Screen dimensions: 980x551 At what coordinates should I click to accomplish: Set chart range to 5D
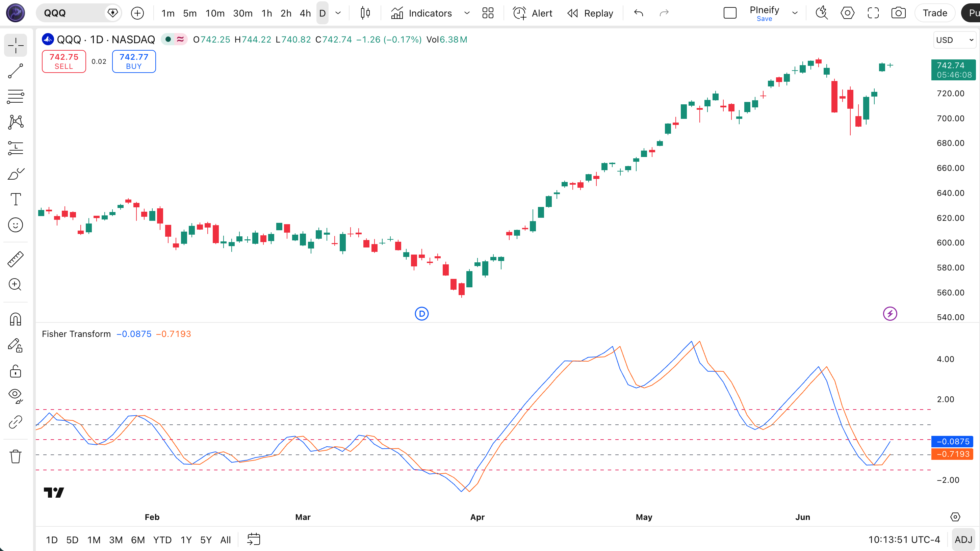pos(72,540)
